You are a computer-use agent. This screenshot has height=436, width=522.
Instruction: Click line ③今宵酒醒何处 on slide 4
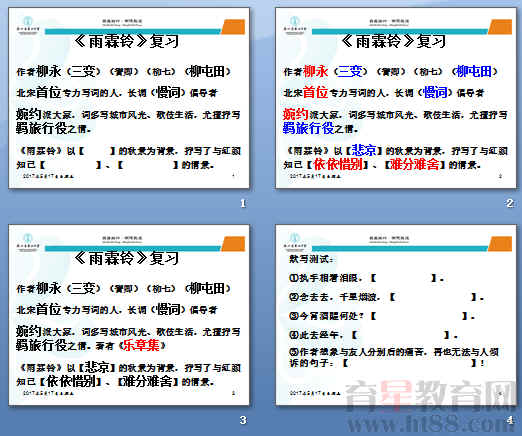(382, 316)
